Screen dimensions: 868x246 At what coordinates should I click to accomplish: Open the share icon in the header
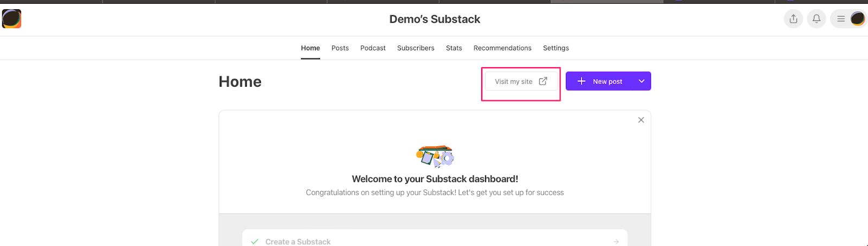click(793, 19)
